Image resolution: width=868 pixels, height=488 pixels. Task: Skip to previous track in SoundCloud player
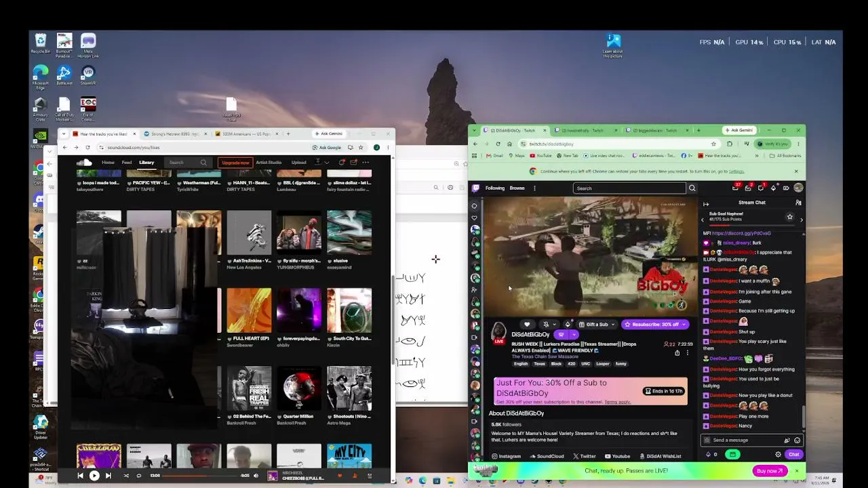click(x=80, y=476)
